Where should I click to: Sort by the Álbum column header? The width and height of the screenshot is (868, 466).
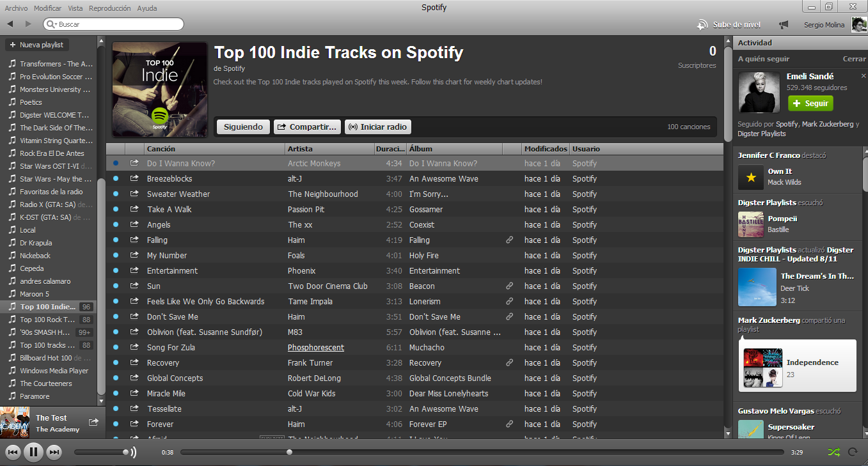point(454,149)
